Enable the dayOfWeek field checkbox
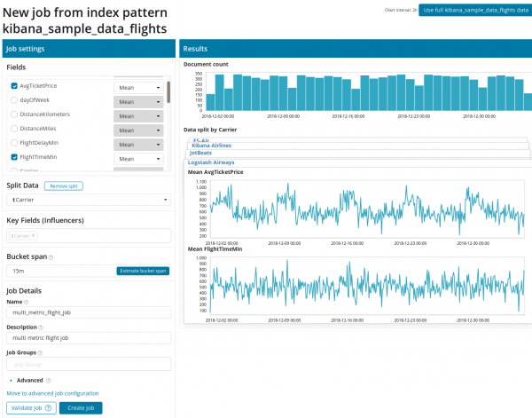 click(x=14, y=101)
